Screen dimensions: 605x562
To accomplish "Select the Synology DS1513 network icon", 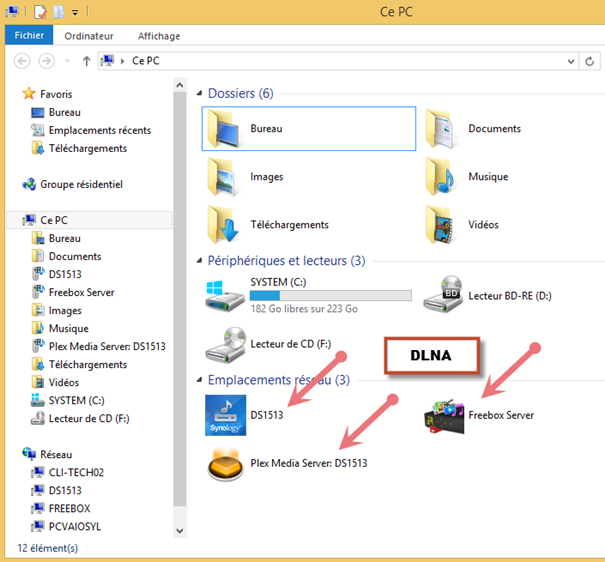I will (x=225, y=415).
